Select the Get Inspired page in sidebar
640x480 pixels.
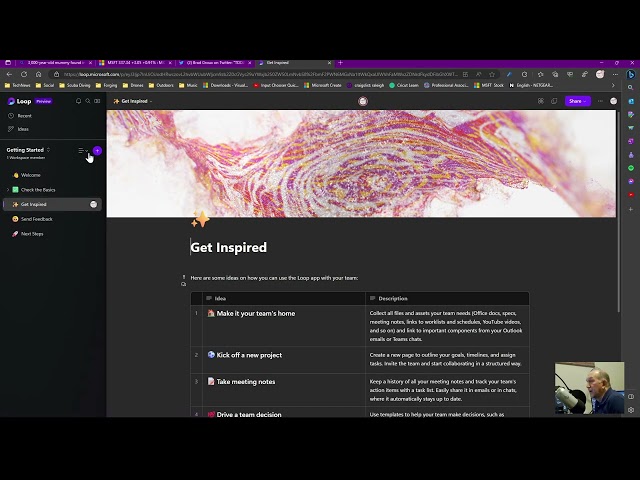tap(52, 204)
